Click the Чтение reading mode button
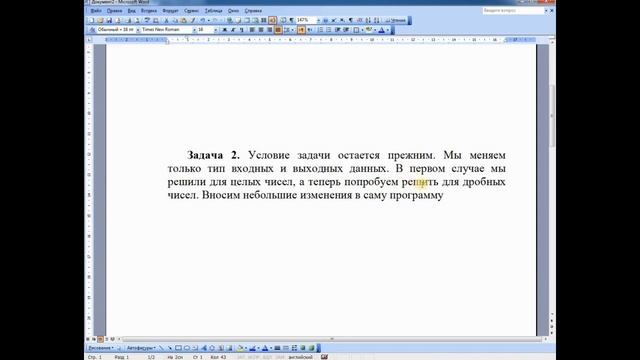Viewport: 640px width, 360px height. point(396,20)
